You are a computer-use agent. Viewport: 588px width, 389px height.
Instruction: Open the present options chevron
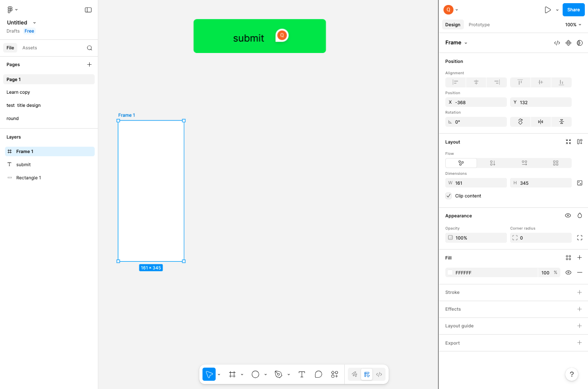pyautogui.click(x=557, y=10)
